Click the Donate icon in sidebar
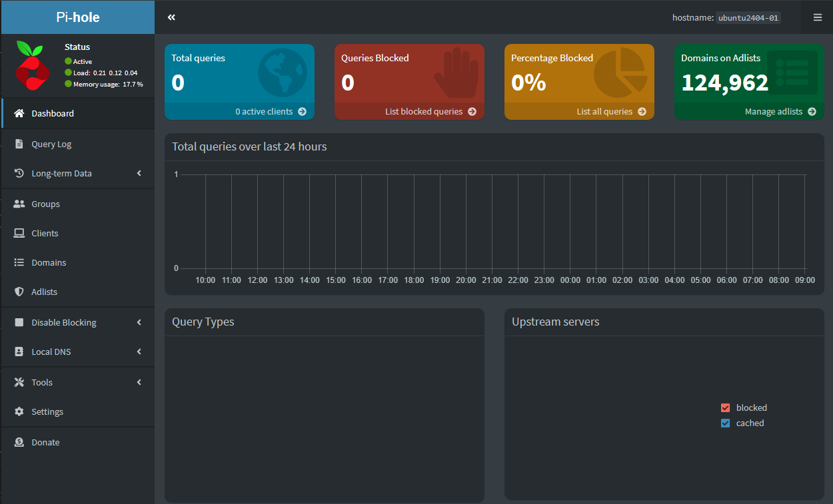 pyautogui.click(x=19, y=442)
